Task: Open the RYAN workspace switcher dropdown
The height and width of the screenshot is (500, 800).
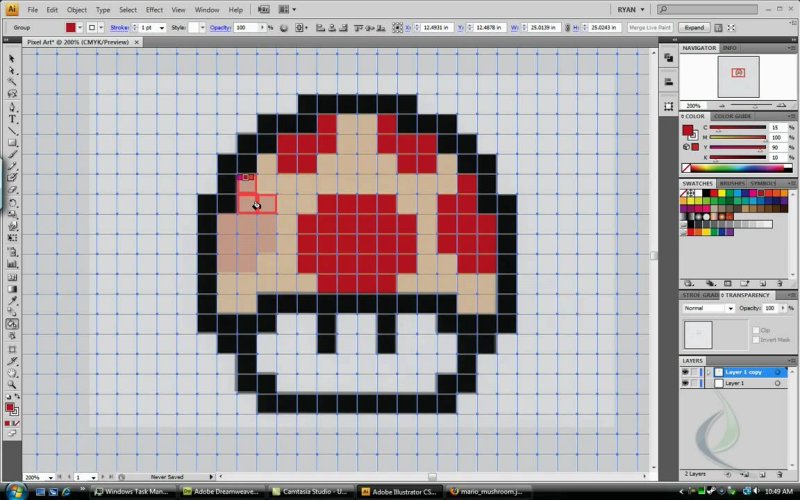Action: click(x=631, y=10)
